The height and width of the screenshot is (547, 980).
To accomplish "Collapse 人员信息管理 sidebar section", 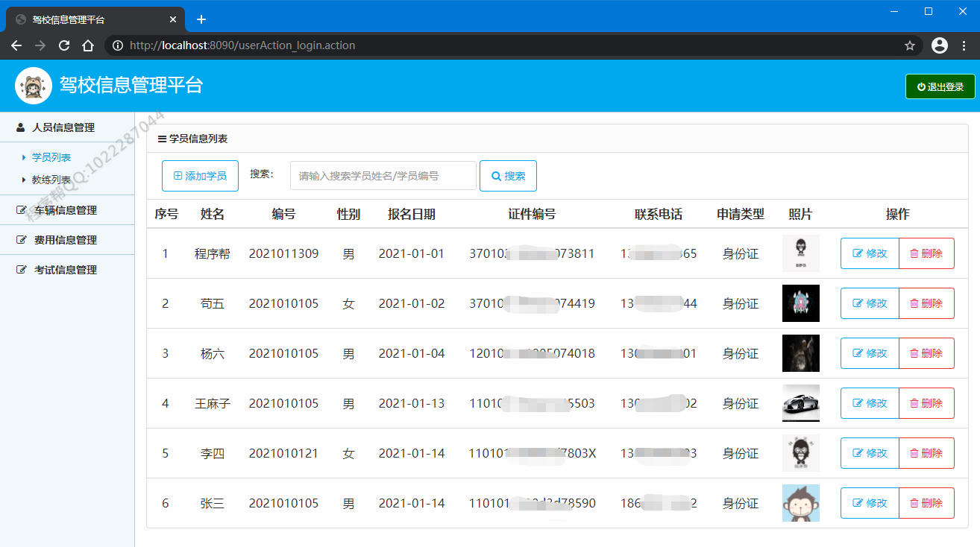I will pos(63,127).
